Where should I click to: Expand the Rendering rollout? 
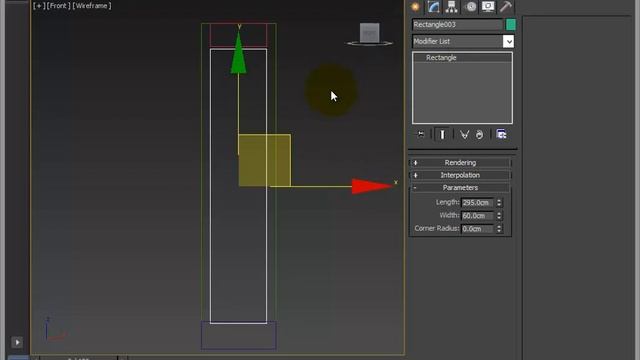[x=460, y=162]
